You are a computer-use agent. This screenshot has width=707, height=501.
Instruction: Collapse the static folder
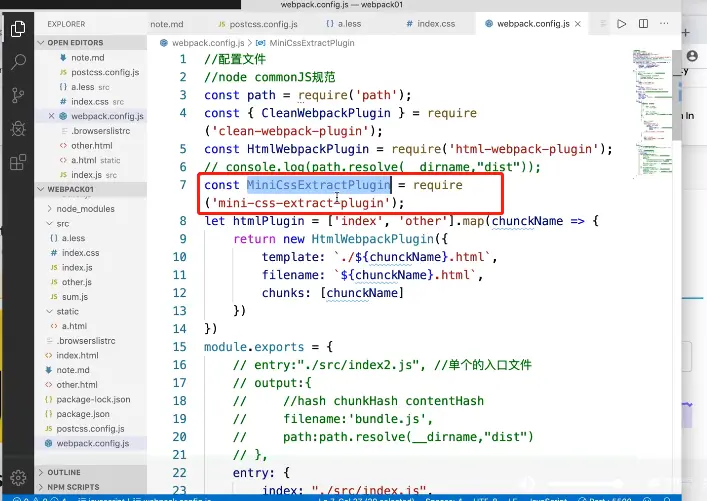(68, 312)
